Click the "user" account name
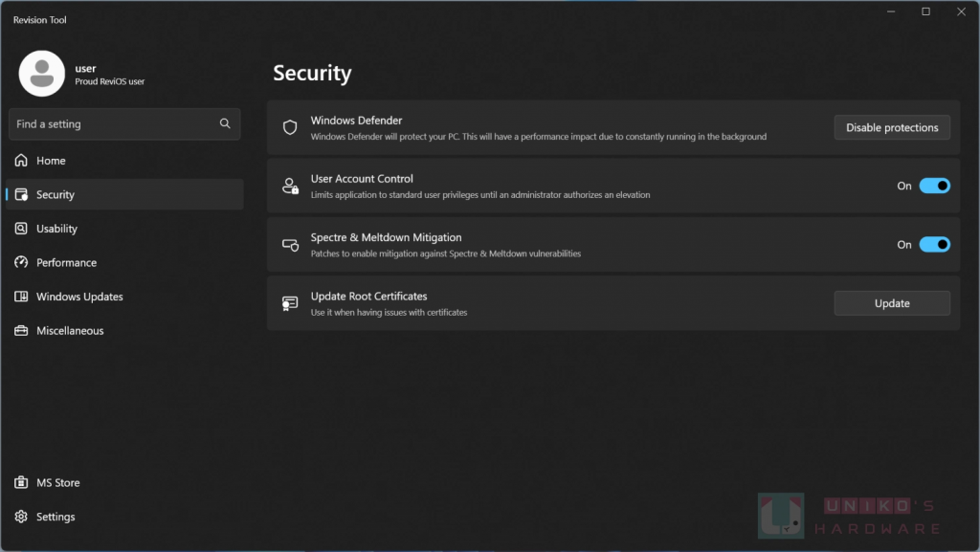The width and height of the screenshot is (980, 552). point(85,69)
